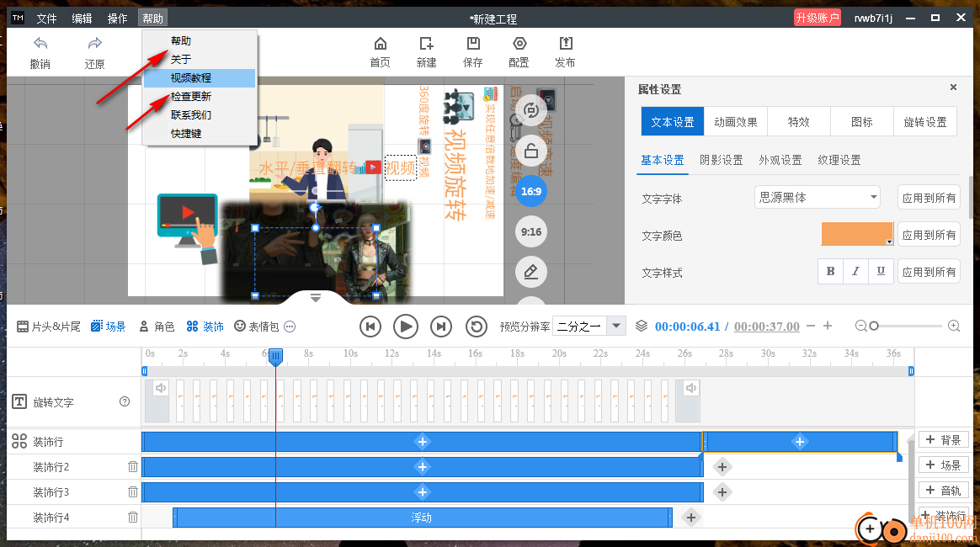
Task: Open the 编辑 menu
Action: point(82,19)
